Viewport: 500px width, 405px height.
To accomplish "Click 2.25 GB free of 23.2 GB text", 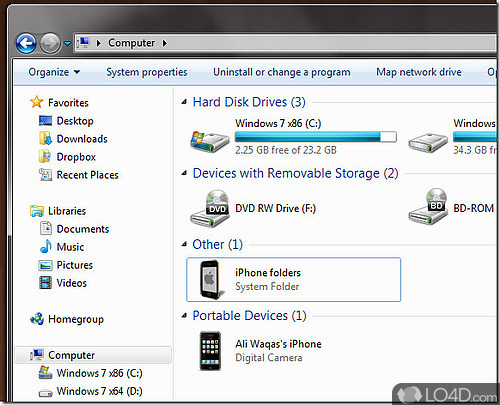I will click(286, 150).
